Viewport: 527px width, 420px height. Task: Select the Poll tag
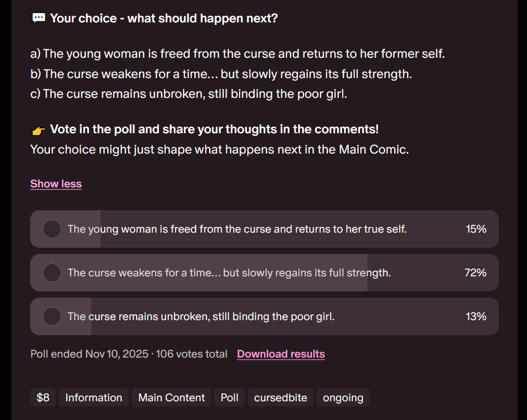click(x=229, y=398)
